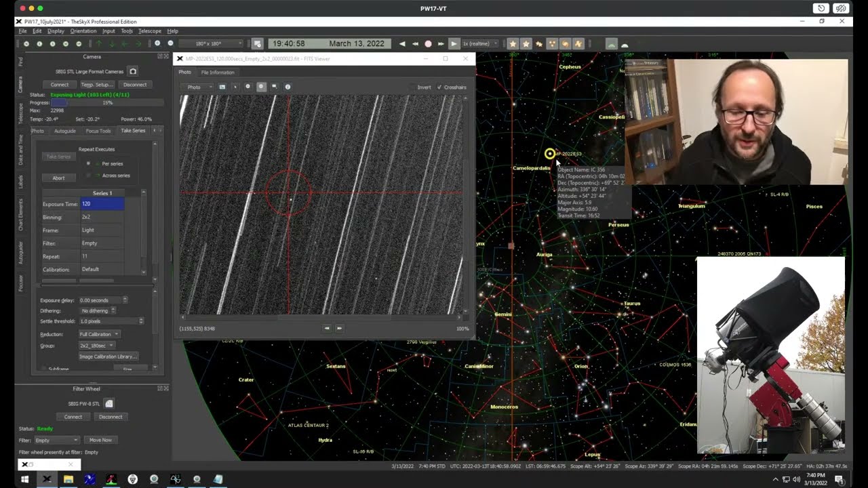Click the Temp. Setup... button
Image resolution: width=868 pixels, height=488 pixels.
97,85
